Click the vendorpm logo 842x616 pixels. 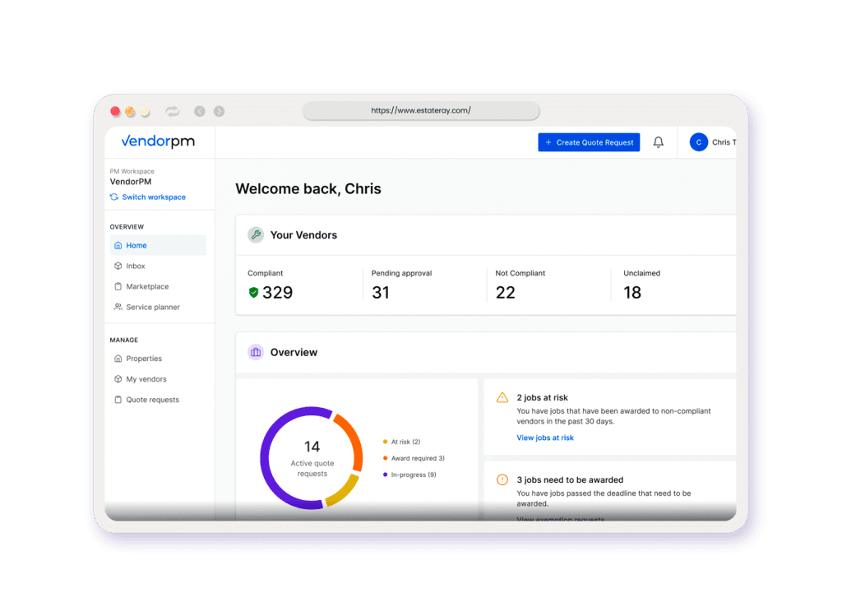(158, 141)
